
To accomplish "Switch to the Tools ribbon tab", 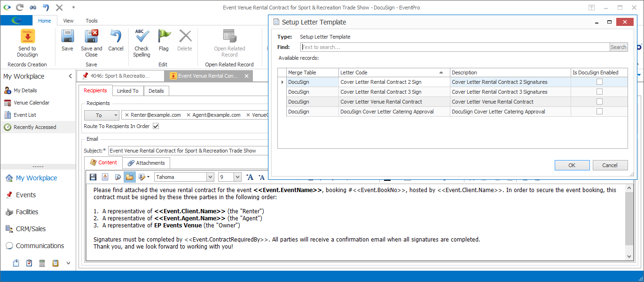I will [x=92, y=21].
